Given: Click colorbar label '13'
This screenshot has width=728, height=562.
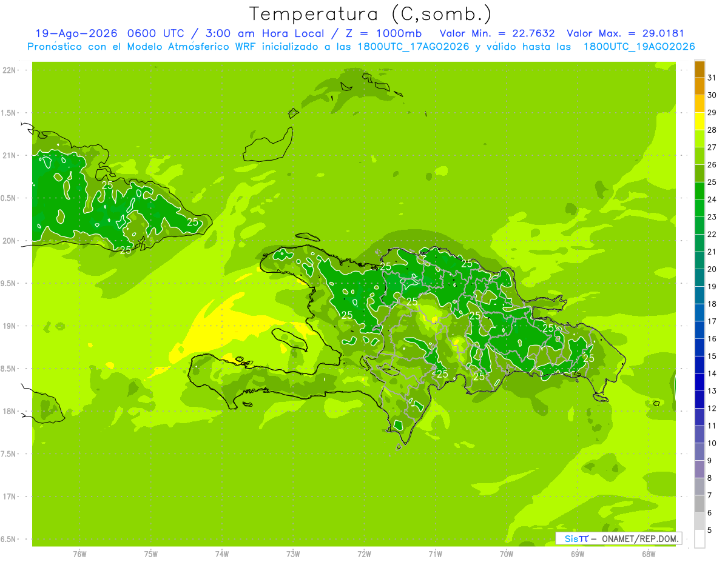Looking at the screenshot, I should [x=712, y=391].
